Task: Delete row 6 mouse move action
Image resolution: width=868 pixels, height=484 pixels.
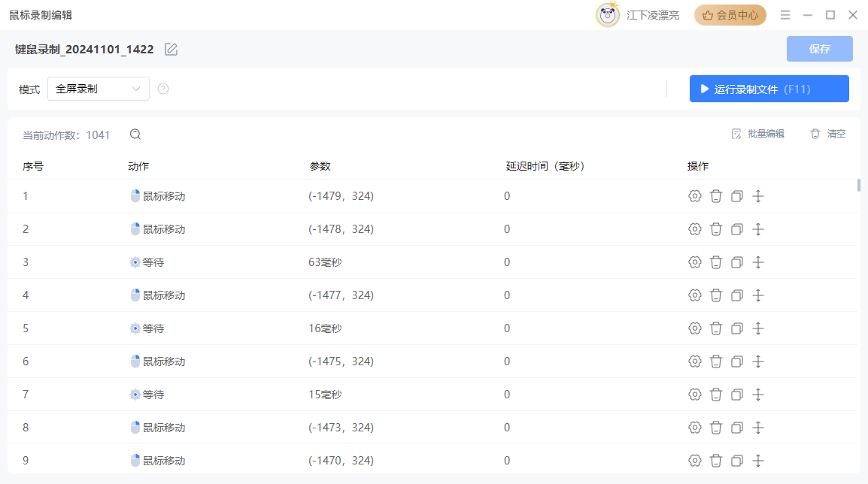Action: (x=716, y=361)
